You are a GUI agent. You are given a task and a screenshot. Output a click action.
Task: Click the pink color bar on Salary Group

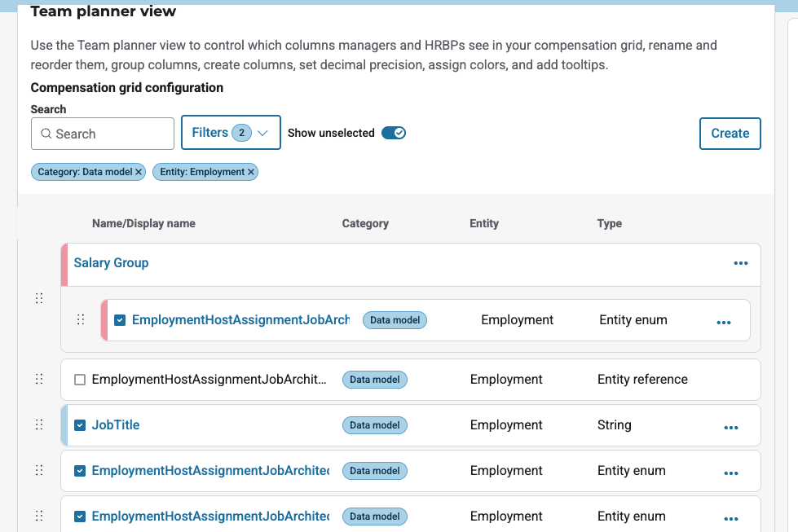(64, 265)
